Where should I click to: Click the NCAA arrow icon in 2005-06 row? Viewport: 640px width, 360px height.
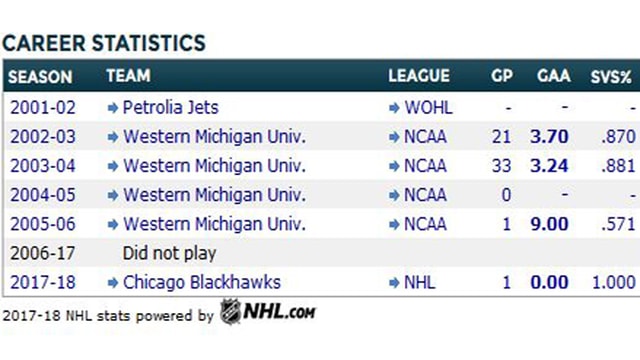pyautogui.click(x=394, y=224)
